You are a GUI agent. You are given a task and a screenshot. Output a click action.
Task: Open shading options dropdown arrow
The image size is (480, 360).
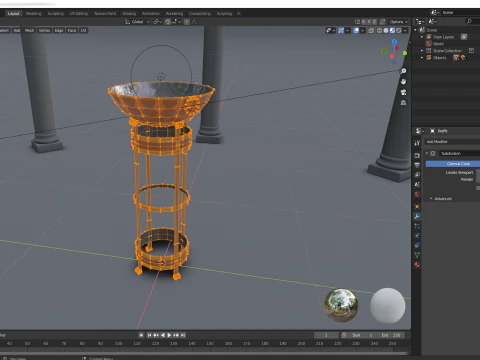click(x=405, y=30)
